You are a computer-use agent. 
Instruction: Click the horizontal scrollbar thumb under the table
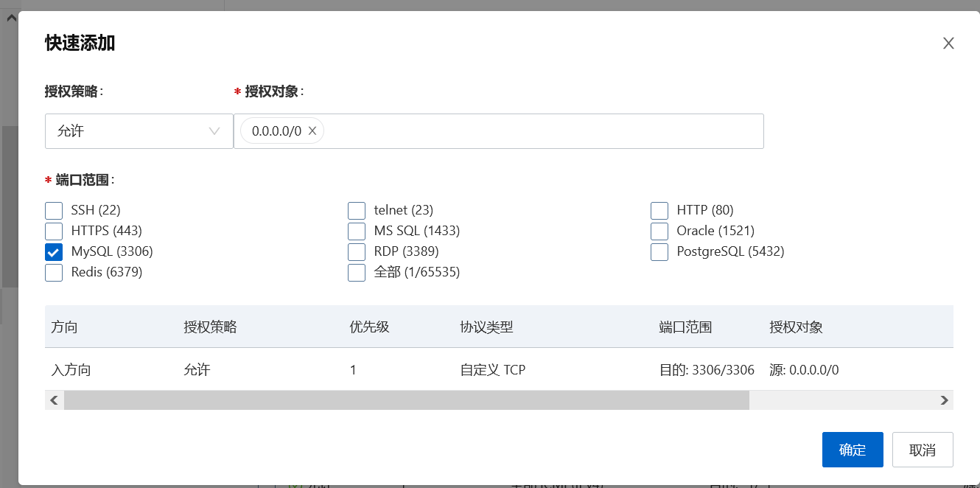point(407,400)
